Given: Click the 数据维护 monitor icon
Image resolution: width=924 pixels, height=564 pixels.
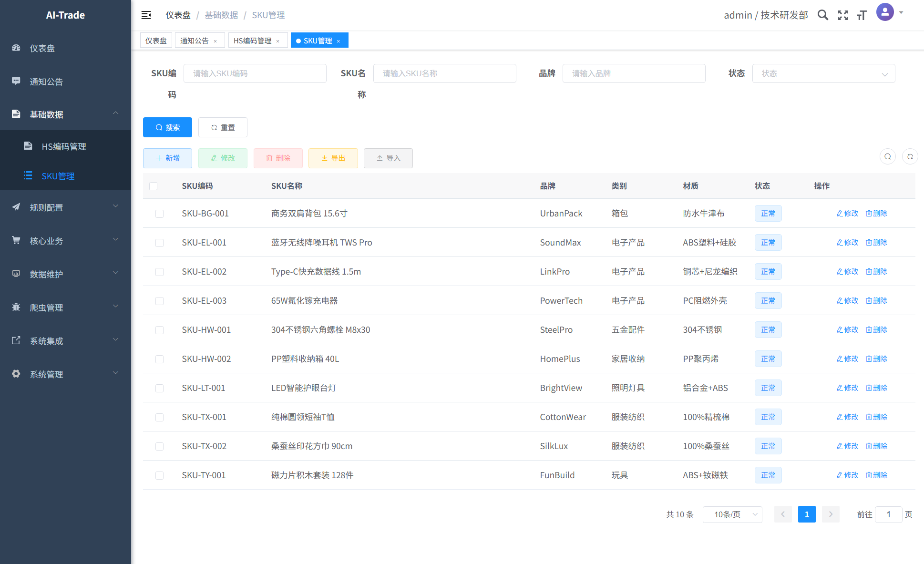Looking at the screenshot, I should pos(16,274).
